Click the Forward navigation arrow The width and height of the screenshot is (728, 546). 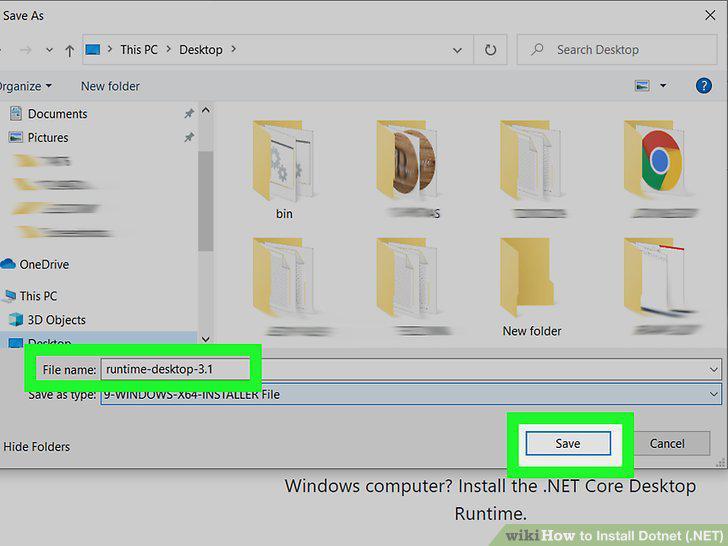point(26,50)
